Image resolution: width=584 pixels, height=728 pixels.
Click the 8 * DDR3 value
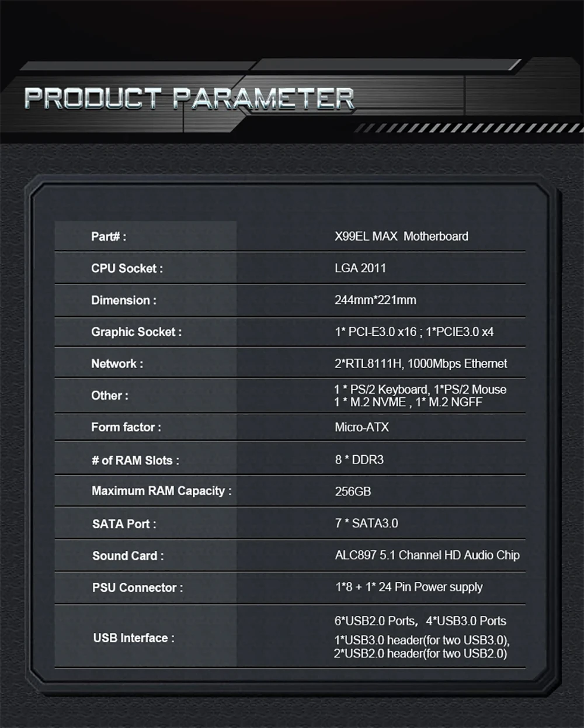(x=359, y=460)
